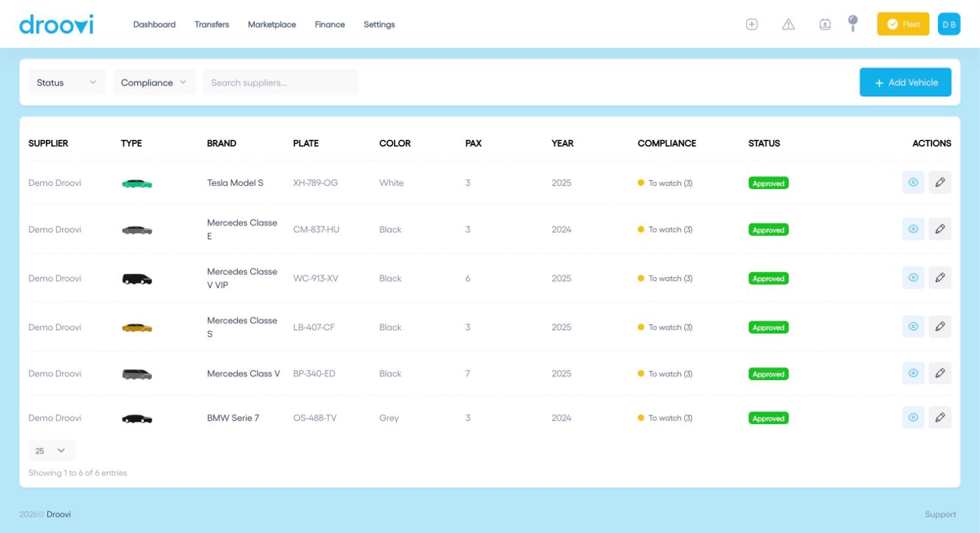Click the PLATE column header
Image resolution: width=980 pixels, height=533 pixels.
point(306,143)
